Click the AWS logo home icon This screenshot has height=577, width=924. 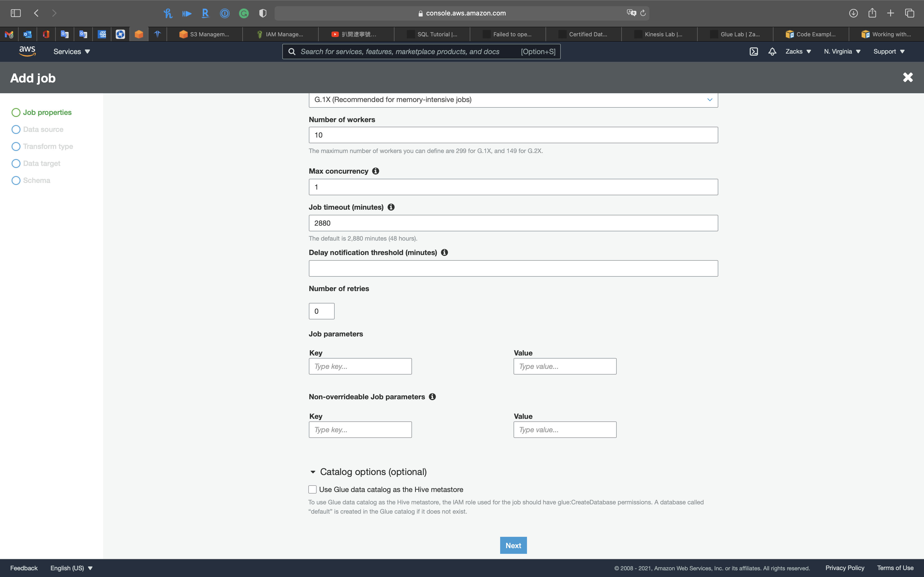pos(27,51)
